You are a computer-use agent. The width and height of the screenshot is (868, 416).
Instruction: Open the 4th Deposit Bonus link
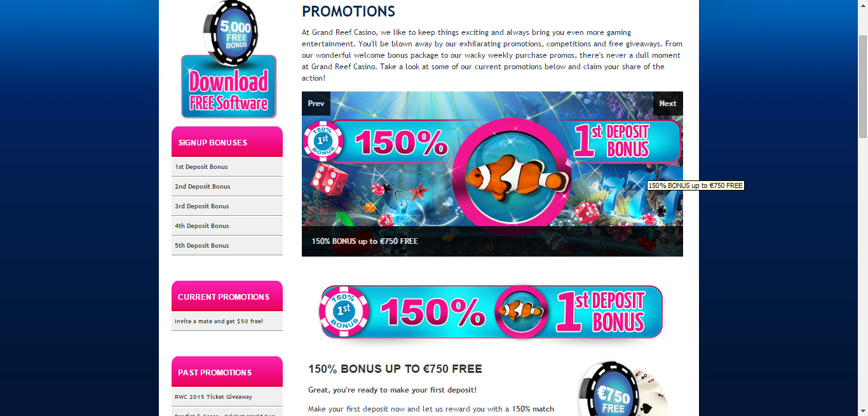[227, 225]
